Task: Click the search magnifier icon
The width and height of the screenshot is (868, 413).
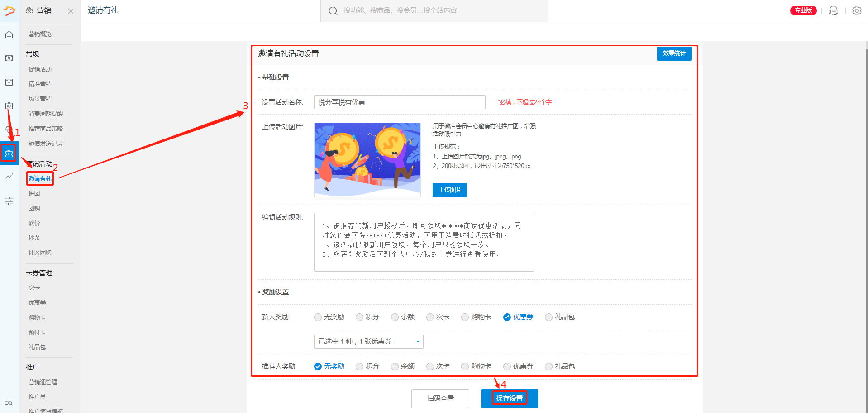Action: [x=333, y=11]
